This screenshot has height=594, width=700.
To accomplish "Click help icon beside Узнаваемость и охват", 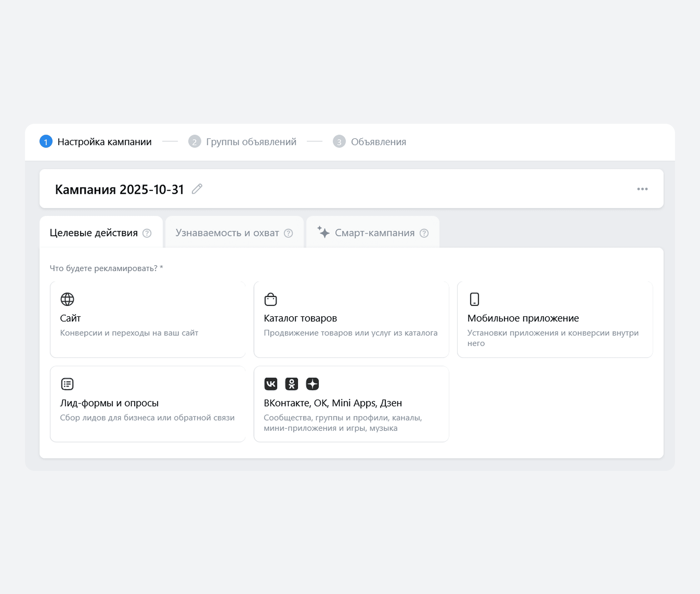I will 288,233.
